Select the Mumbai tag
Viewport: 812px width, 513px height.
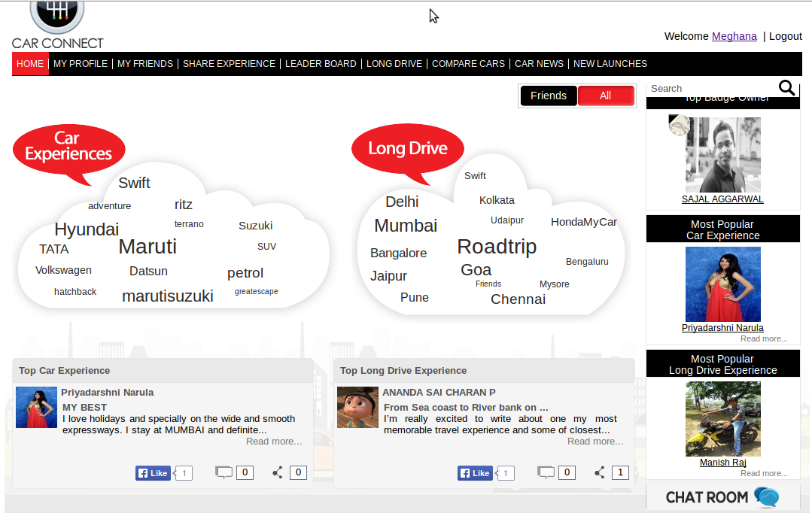click(x=406, y=226)
